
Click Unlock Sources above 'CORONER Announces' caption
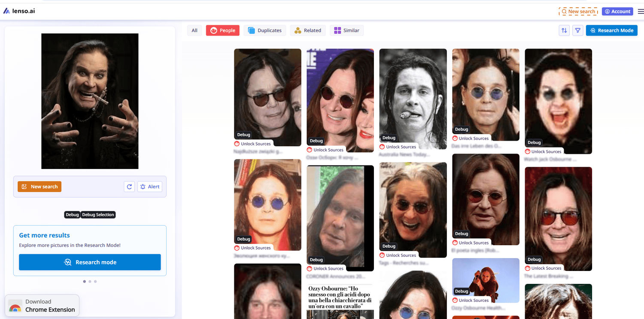tap(325, 268)
